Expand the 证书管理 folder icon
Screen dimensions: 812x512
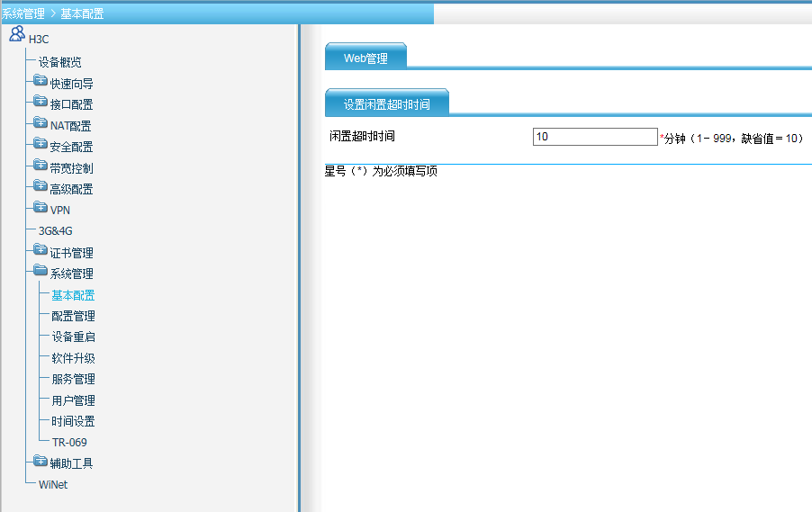pyautogui.click(x=41, y=249)
